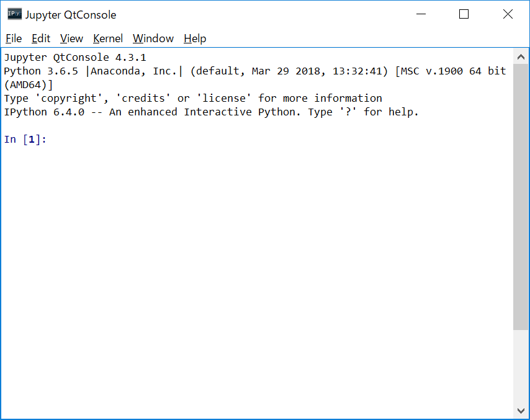Click the 'IPython 6.4.0' line
The height and width of the screenshot is (420, 530).
click(211, 112)
